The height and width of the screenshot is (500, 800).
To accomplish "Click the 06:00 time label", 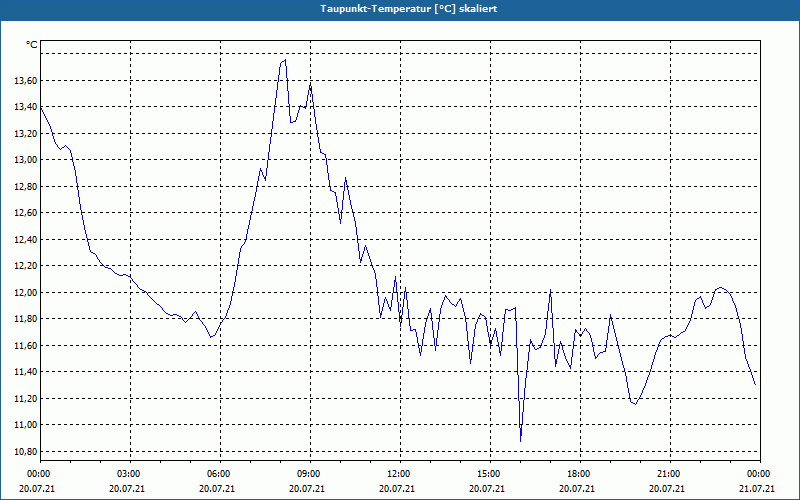I will [x=220, y=474].
